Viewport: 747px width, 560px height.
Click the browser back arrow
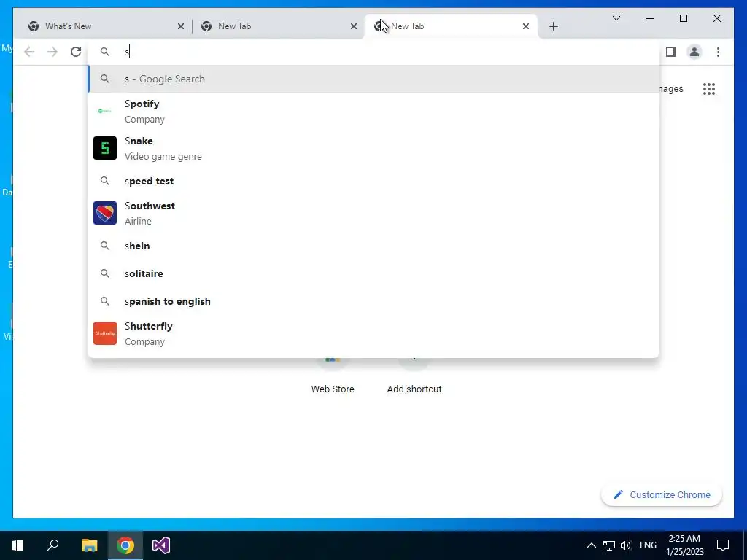[x=29, y=52]
